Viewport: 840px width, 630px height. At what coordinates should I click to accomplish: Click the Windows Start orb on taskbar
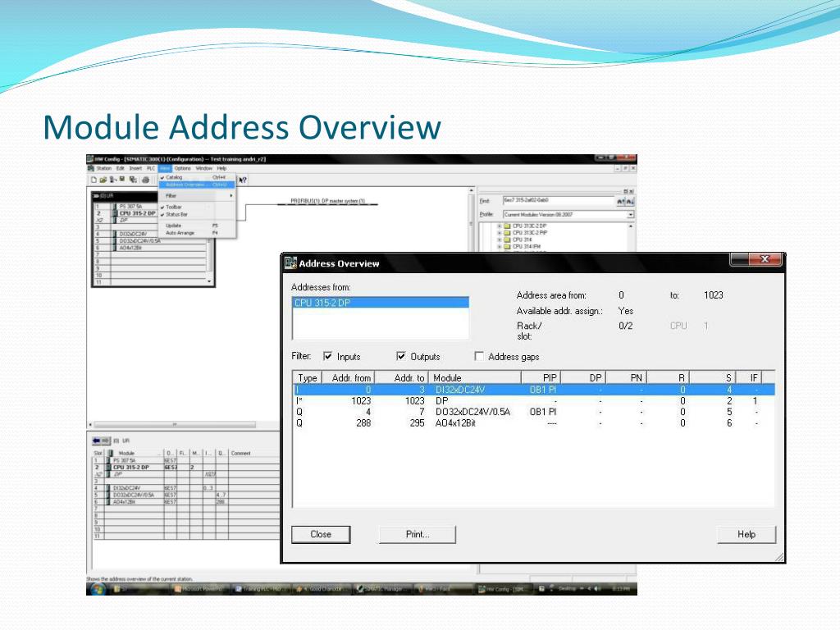click(98, 589)
